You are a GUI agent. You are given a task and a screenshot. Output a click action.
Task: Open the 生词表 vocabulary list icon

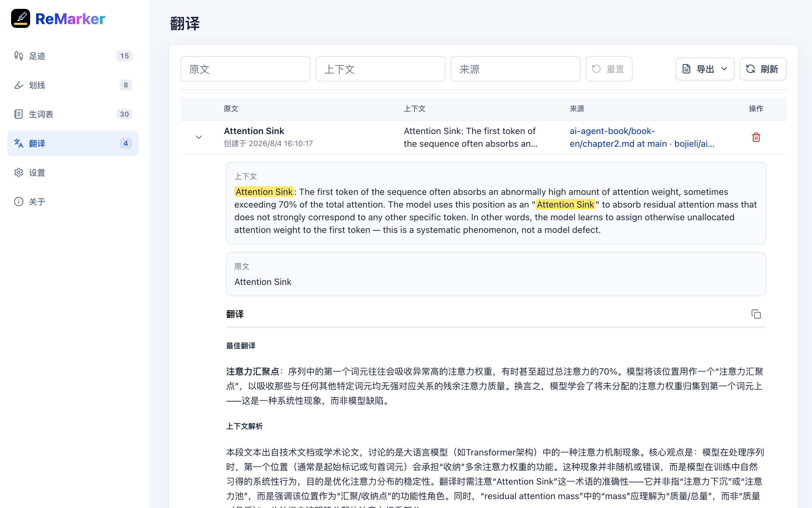[18, 114]
